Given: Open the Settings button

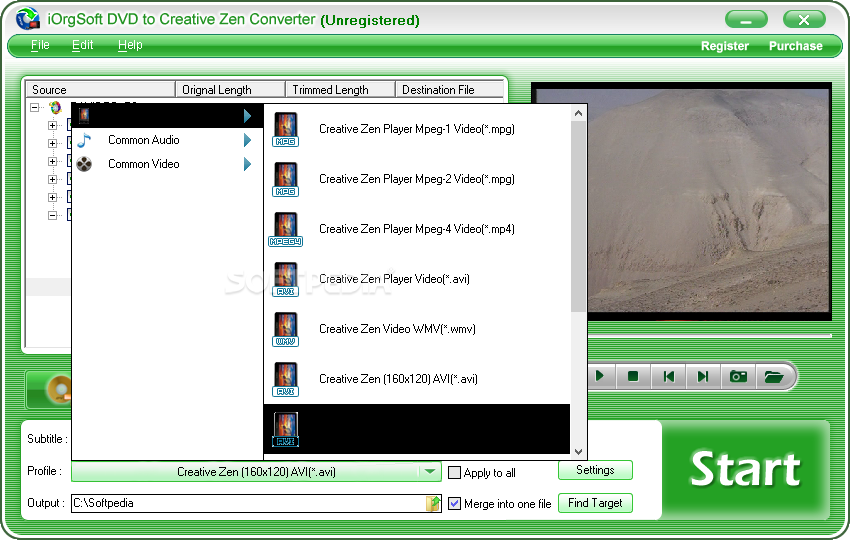Looking at the screenshot, I should 595,470.
